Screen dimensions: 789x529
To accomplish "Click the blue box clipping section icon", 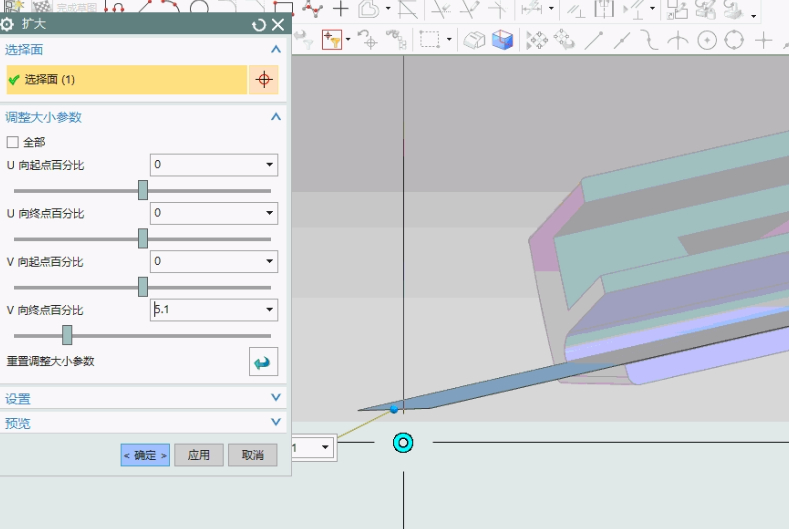I will point(502,40).
